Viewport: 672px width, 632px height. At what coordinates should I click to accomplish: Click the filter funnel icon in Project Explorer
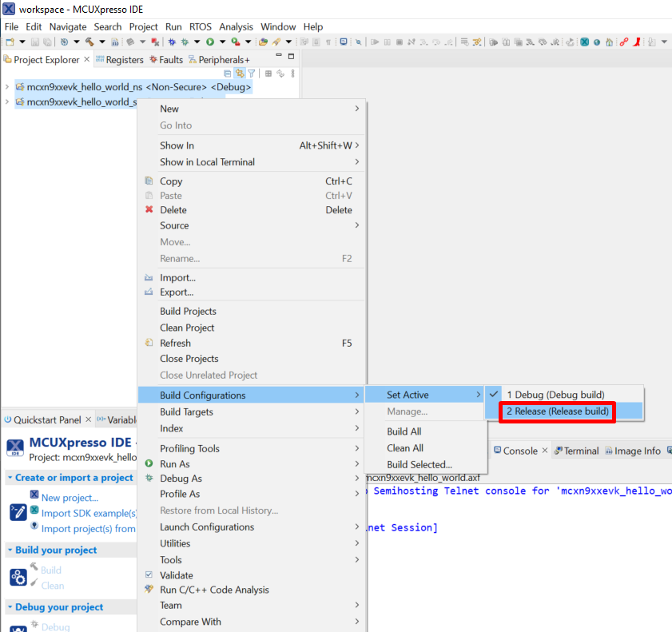click(251, 74)
